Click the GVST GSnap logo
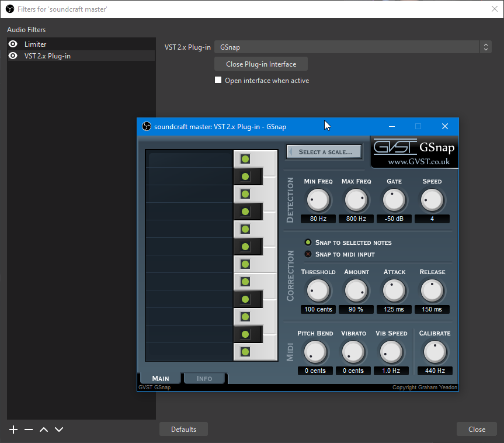The image size is (504, 443). [414, 152]
